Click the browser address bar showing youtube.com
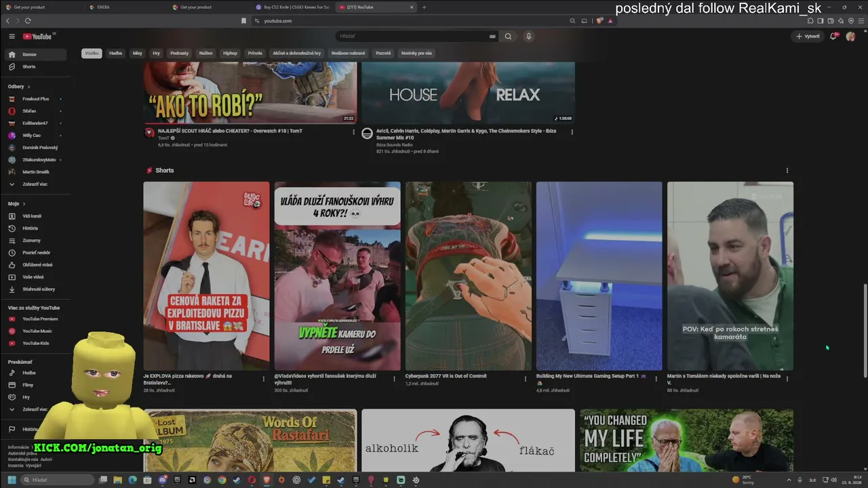This screenshot has height=488, width=868. point(407,21)
